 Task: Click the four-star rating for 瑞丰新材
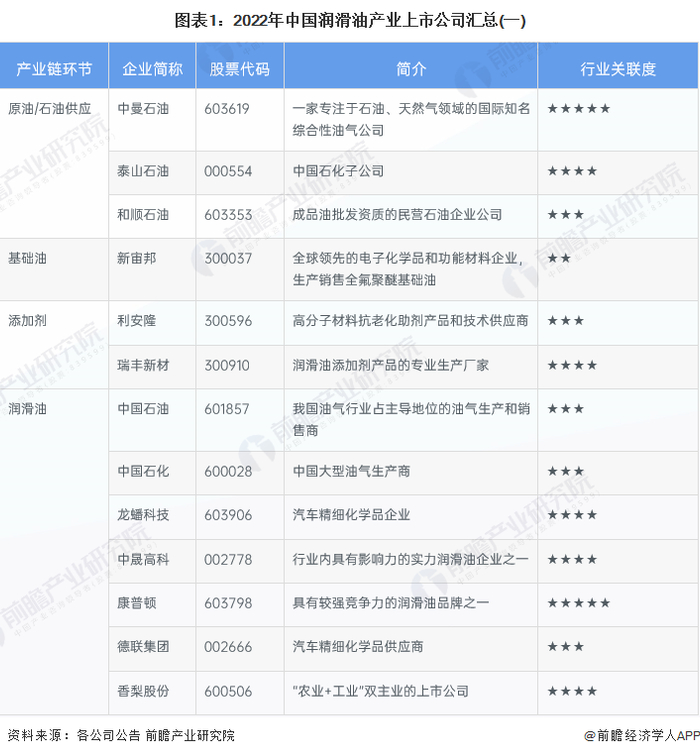point(572,365)
